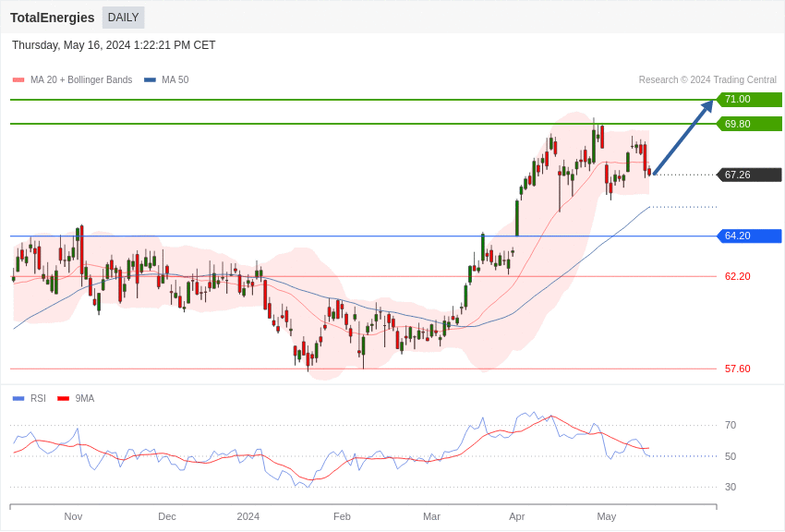Click the green 71.00 target price tag
Viewport: 785px width, 532px height.
coord(749,100)
